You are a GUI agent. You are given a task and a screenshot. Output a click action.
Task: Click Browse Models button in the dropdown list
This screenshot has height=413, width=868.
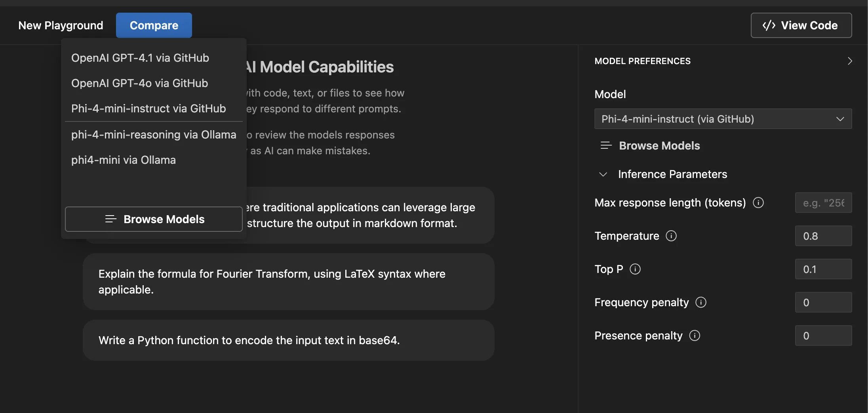pyautogui.click(x=154, y=219)
